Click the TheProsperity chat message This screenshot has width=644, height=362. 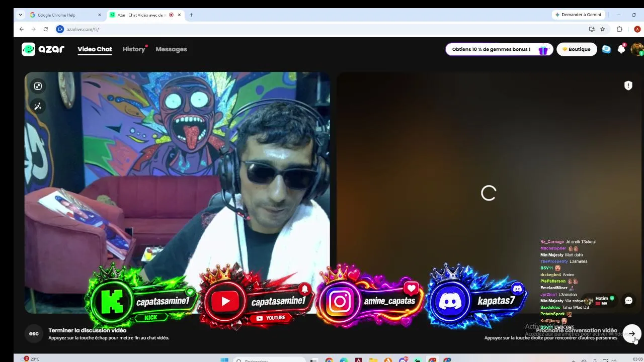coord(563,261)
